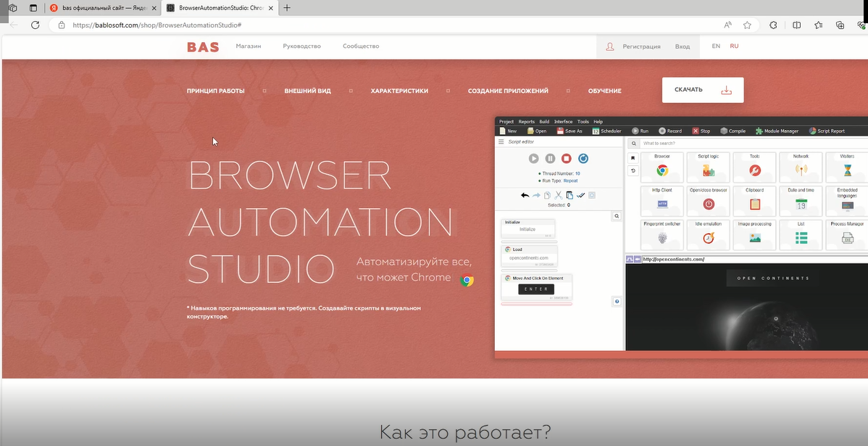Image resolution: width=868 pixels, height=446 pixels.
Task: Click the BAS logo in the site header
Action: point(203,46)
